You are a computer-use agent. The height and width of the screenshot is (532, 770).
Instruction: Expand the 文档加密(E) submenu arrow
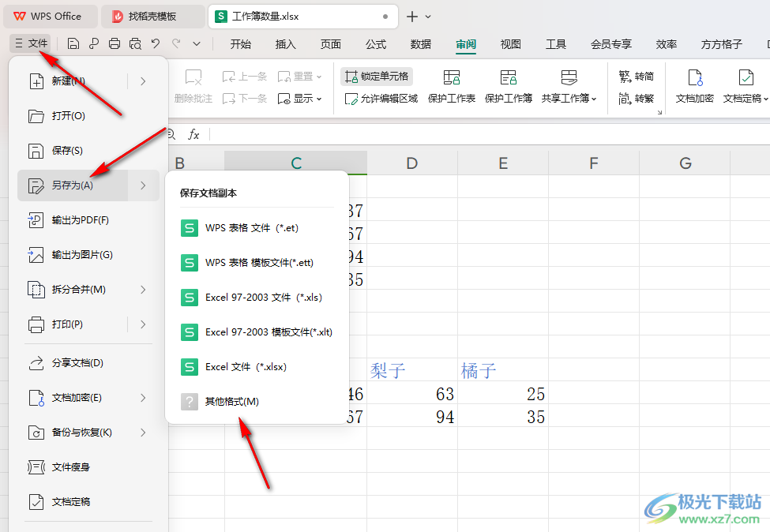(x=144, y=398)
